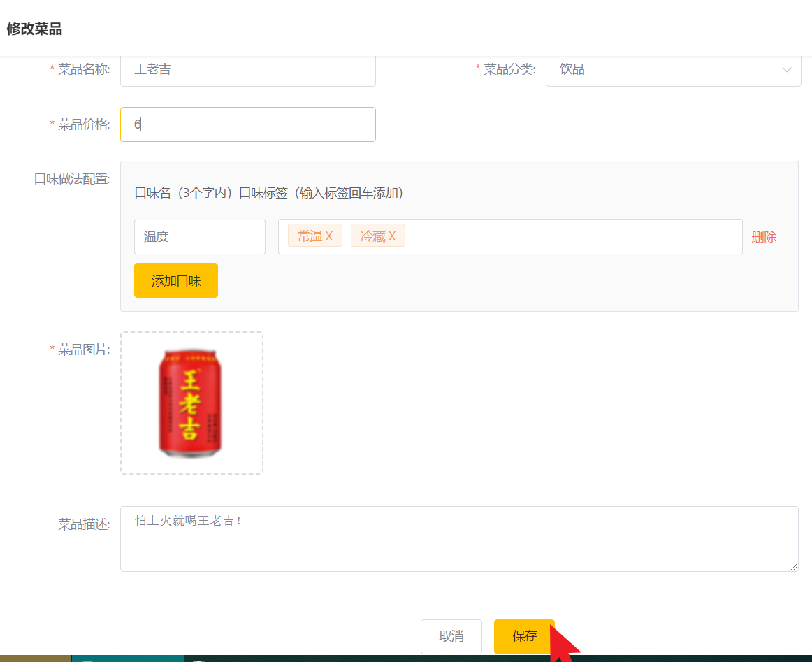Click the 口味名（3个字内）header text
812x662 pixels.
click(183, 193)
